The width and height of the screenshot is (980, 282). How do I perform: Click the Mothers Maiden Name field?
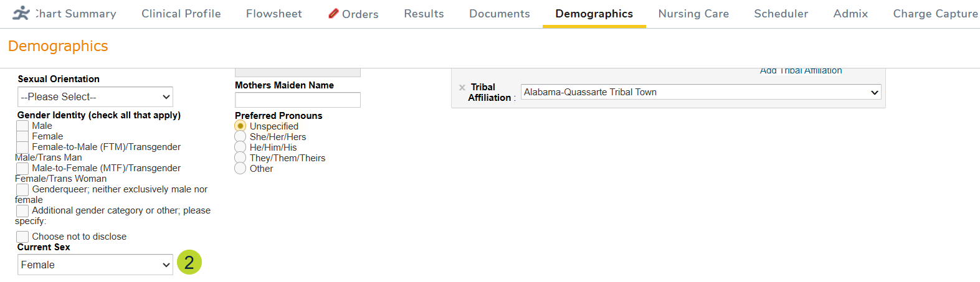pyautogui.click(x=297, y=100)
